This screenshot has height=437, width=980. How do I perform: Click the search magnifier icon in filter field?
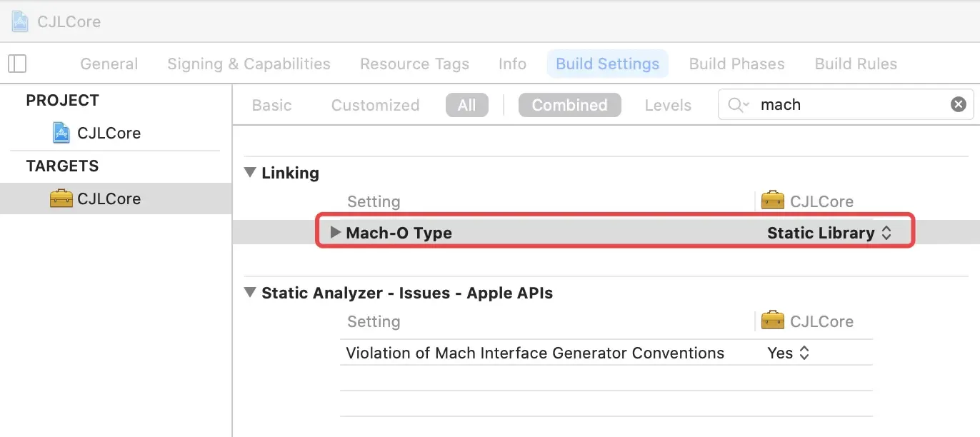point(738,105)
